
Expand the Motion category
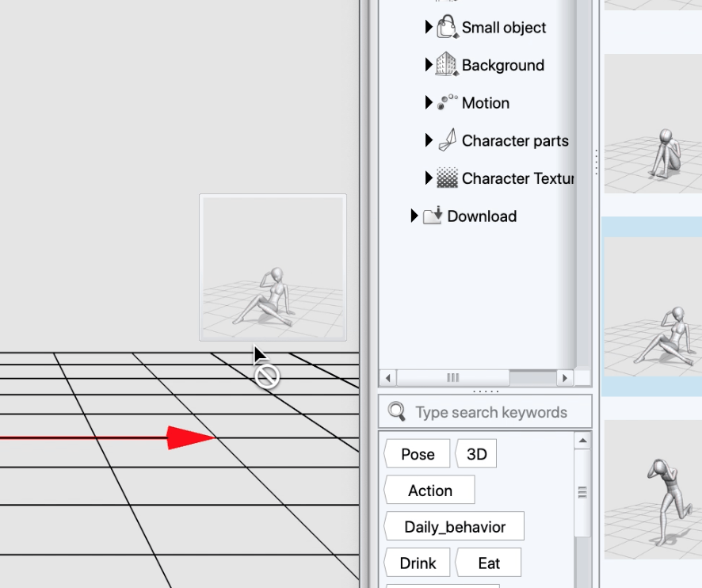point(429,102)
